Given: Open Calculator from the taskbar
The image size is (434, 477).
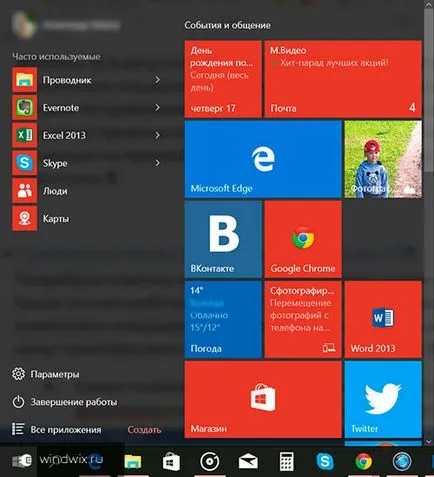Looking at the screenshot, I should 286,462.
